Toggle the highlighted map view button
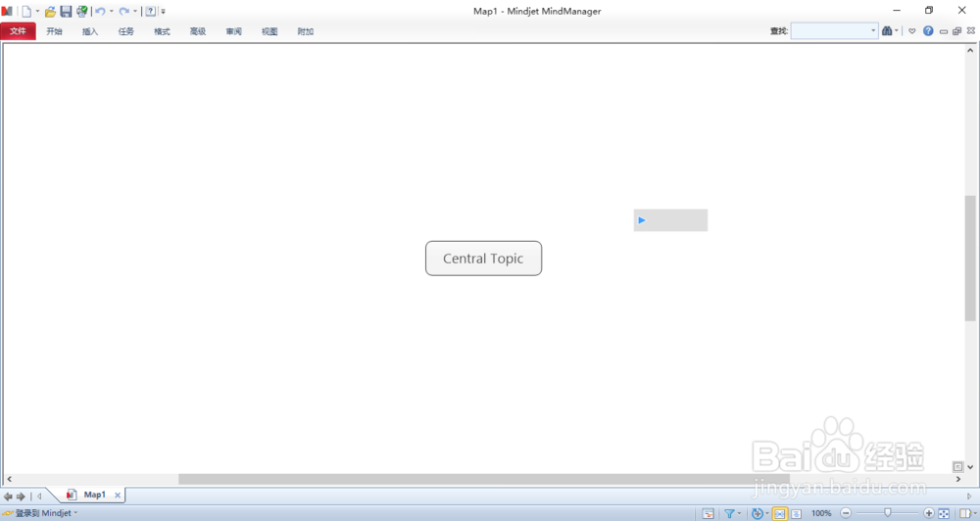The image size is (980, 521). tap(779, 513)
